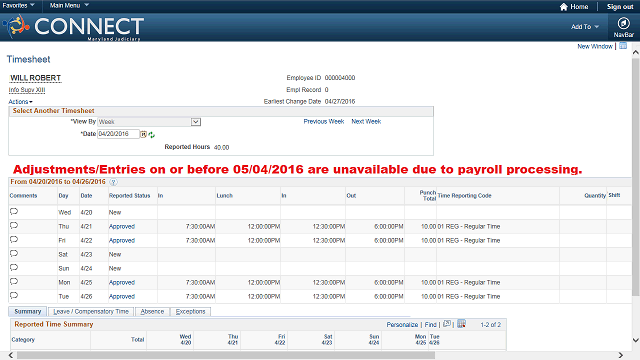Open the View By combo box arrow
The height and width of the screenshot is (360, 640).
pos(196,122)
